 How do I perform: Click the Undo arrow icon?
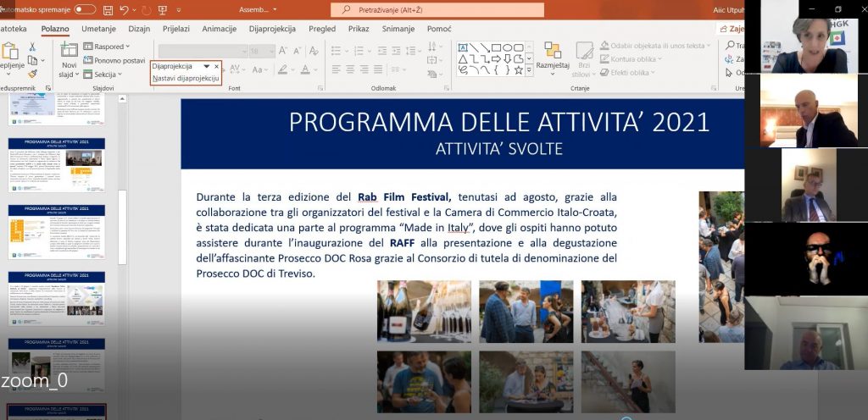coord(124,10)
